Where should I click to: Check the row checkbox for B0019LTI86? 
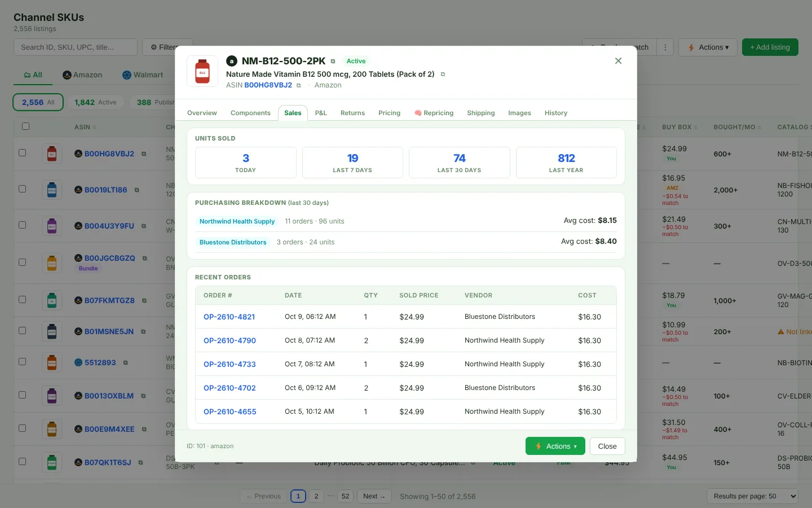coord(23,189)
